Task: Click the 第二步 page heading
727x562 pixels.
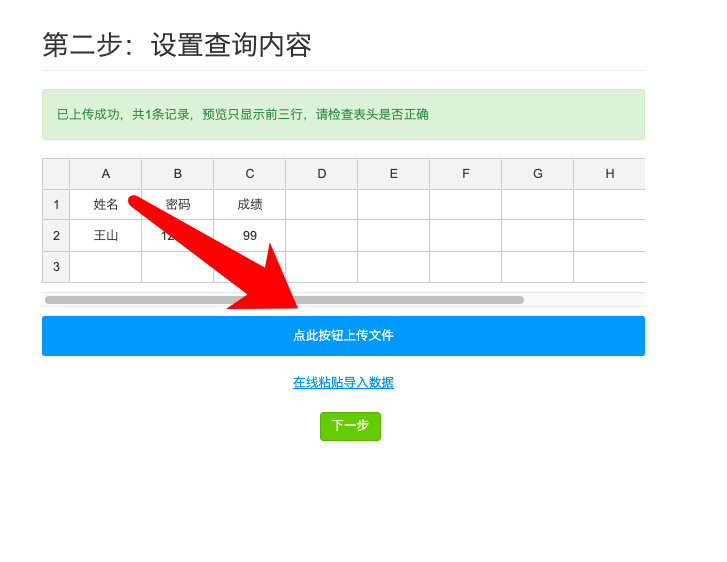Action: coord(177,45)
